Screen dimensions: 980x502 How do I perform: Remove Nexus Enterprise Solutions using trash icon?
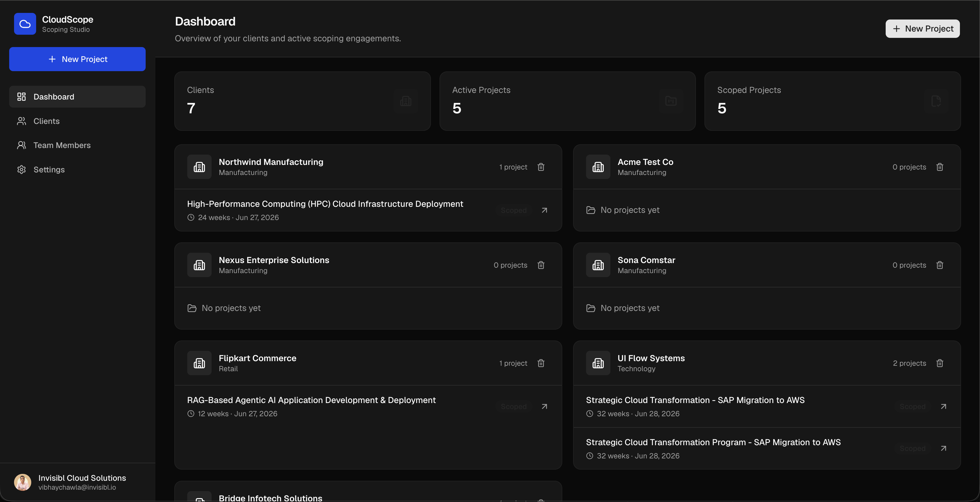coord(540,265)
